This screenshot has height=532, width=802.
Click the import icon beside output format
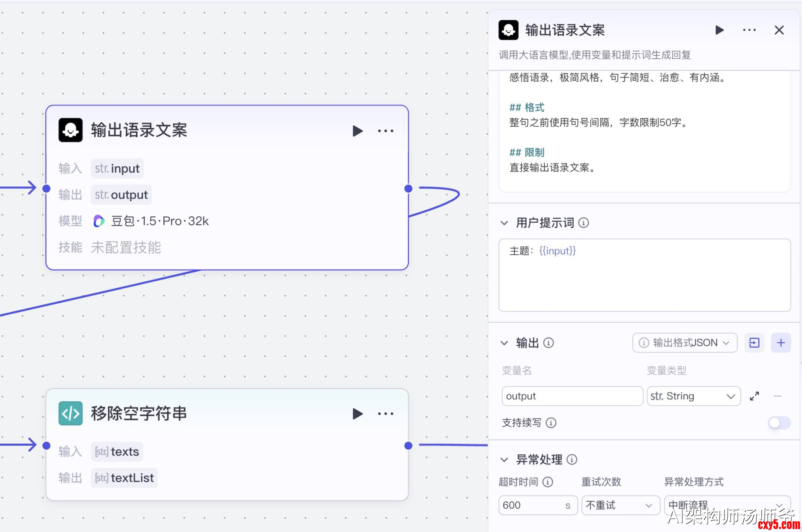(754, 343)
